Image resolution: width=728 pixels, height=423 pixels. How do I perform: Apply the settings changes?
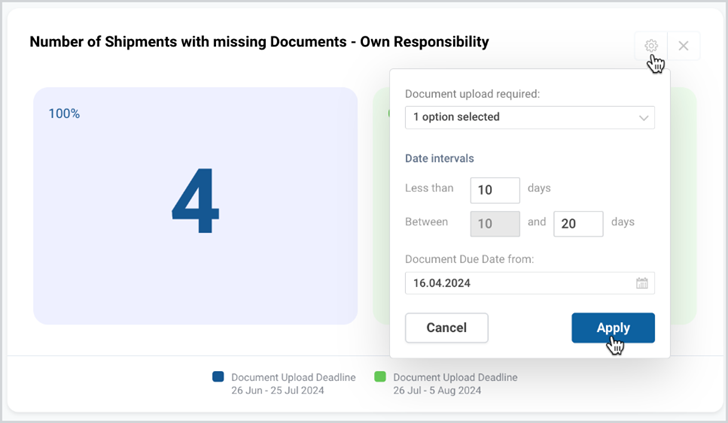[x=613, y=328]
